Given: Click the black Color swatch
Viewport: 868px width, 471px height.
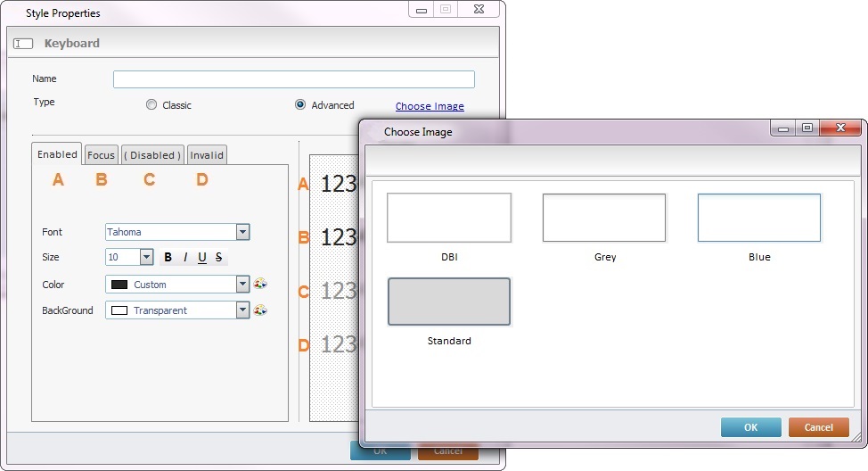Looking at the screenshot, I should click(119, 285).
